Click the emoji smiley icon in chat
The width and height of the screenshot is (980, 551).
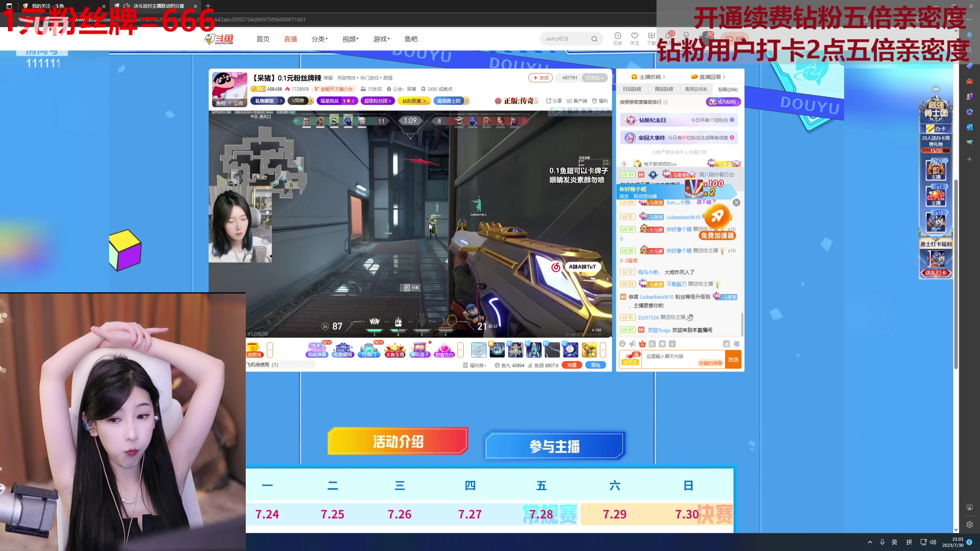(622, 344)
